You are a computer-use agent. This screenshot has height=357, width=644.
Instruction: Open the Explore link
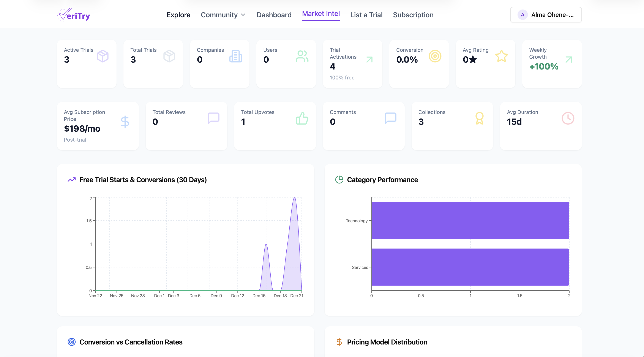click(178, 15)
